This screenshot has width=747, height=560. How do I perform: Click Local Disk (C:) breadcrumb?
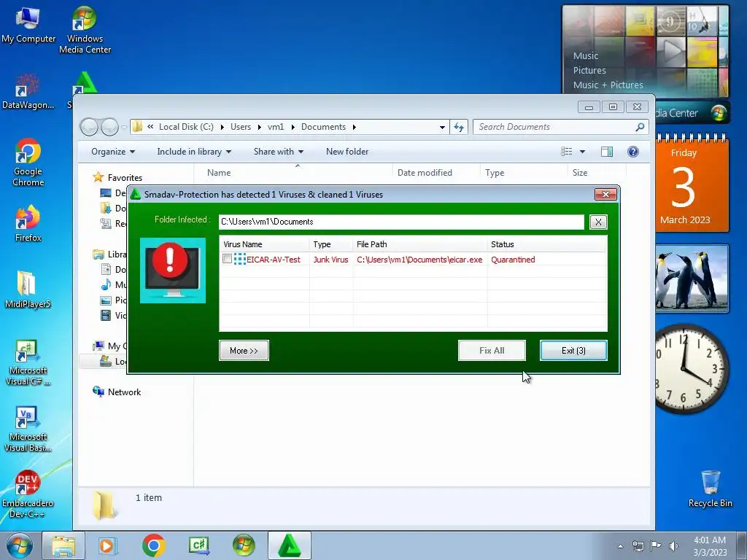pos(186,127)
